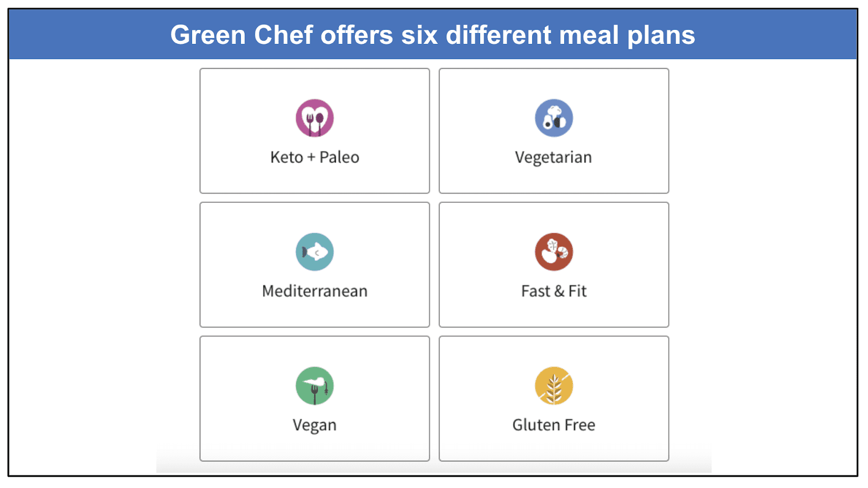Choose the Vegan meal plan card

tap(315, 399)
